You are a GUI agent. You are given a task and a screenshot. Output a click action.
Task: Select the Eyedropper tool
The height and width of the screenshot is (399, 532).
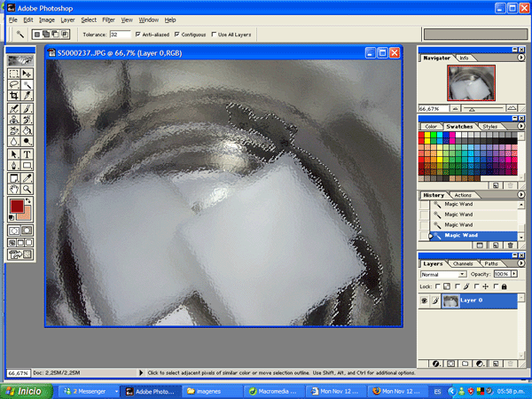tap(27, 178)
